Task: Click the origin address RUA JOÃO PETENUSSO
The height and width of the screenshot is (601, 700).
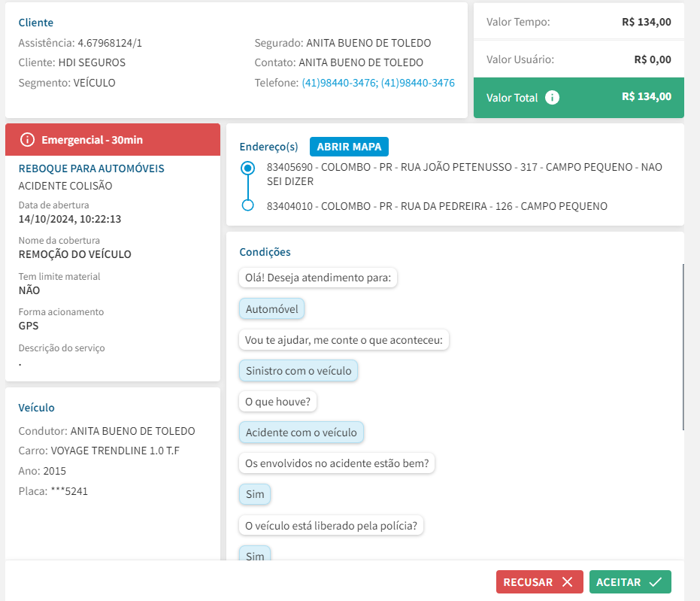Action: [465, 175]
